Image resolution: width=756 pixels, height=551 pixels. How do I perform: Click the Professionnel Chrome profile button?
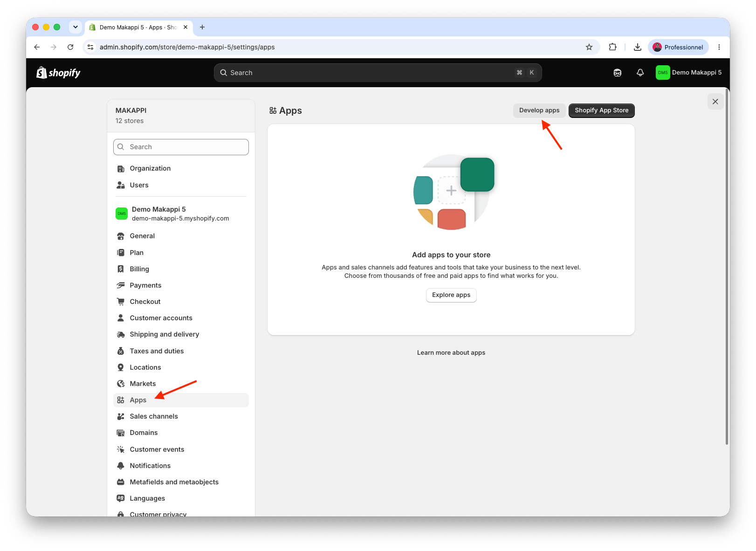click(678, 47)
